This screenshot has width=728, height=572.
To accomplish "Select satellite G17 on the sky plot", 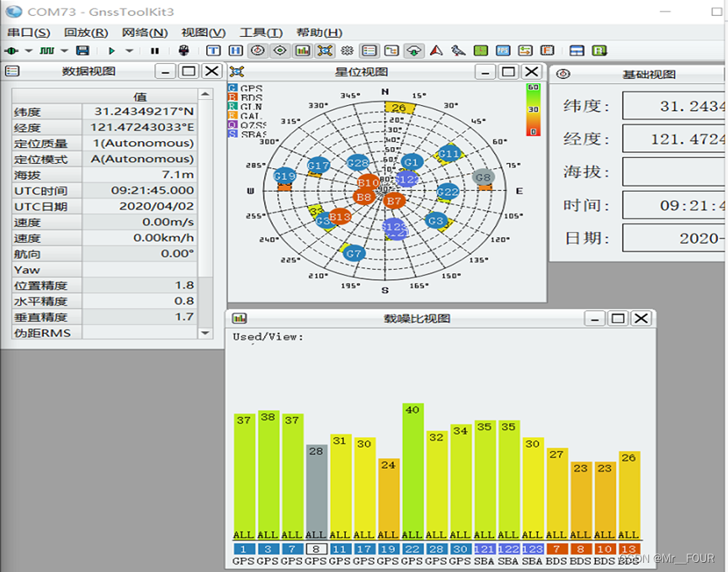I will pos(318,165).
